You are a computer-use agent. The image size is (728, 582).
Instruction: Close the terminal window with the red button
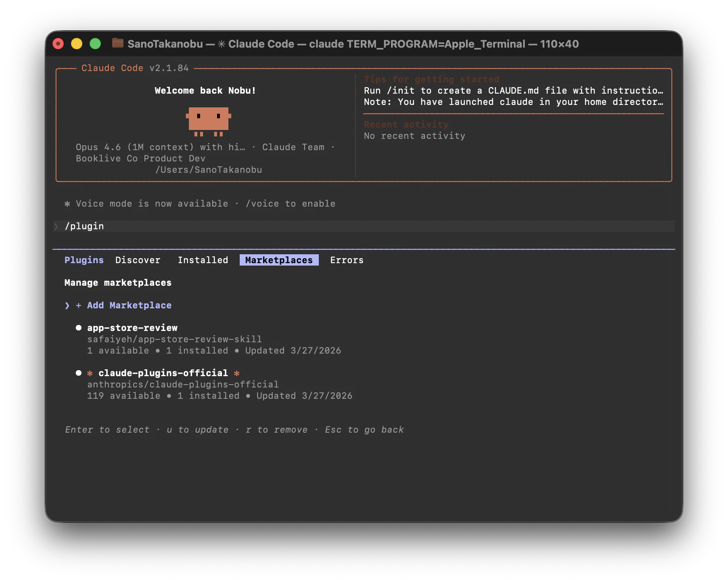tap(59, 44)
